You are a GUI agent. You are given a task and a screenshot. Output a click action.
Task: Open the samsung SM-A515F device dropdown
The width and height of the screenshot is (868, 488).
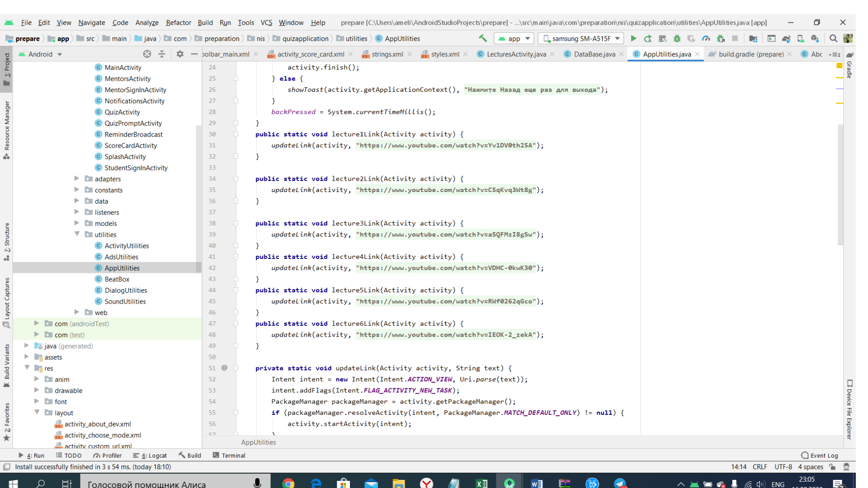581,38
